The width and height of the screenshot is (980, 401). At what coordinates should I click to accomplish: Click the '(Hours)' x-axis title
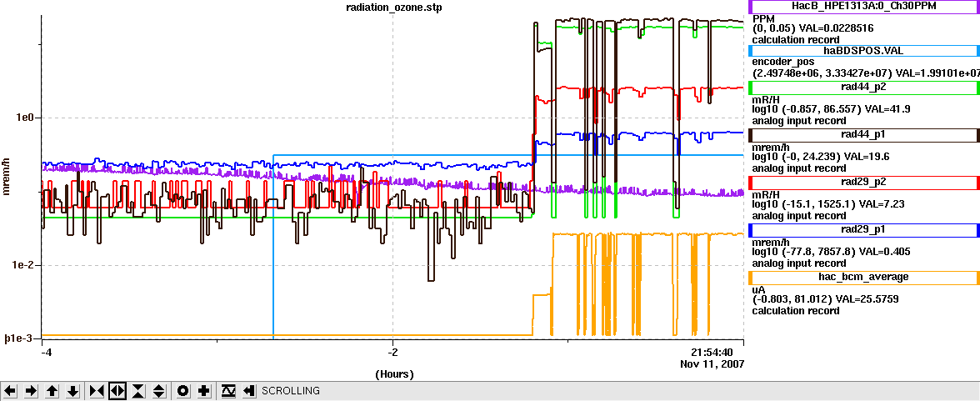click(394, 374)
